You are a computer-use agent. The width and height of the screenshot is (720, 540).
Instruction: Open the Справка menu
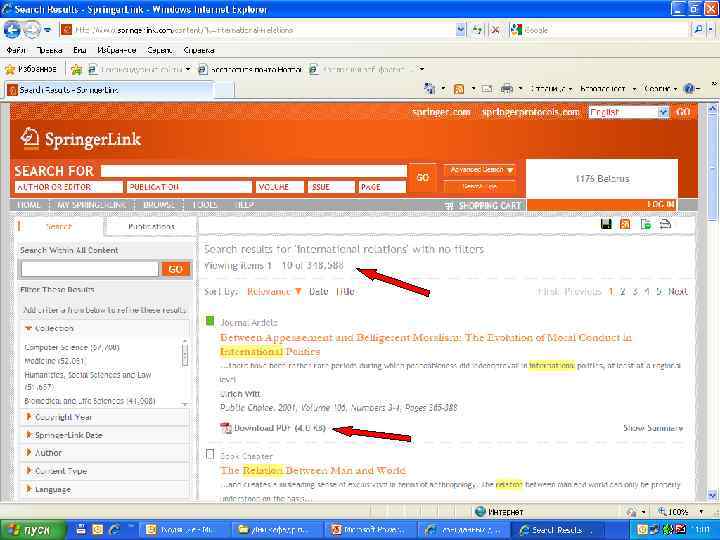(x=199, y=50)
